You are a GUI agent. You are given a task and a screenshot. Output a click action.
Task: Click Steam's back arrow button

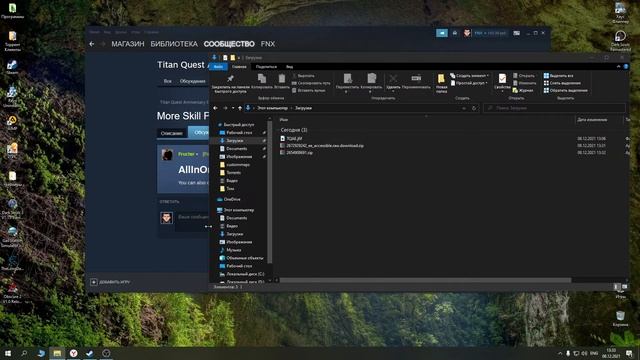(x=92, y=44)
